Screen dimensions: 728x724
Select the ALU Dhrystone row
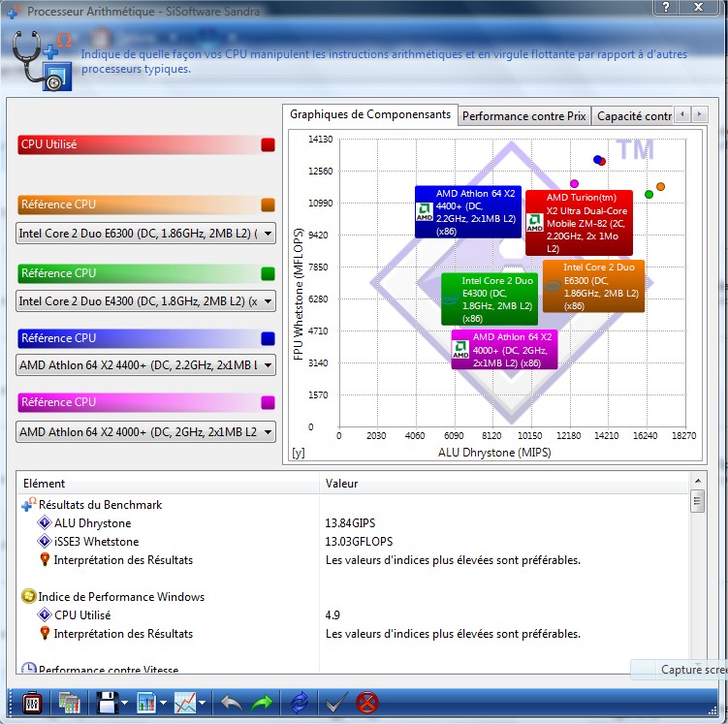(353, 523)
